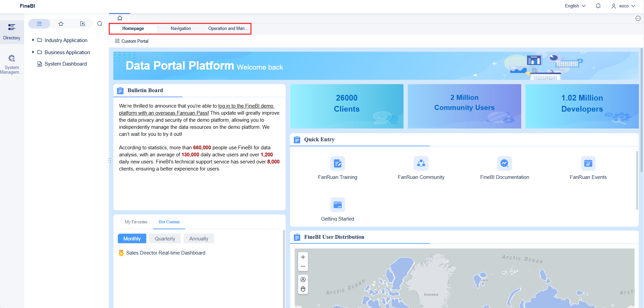Image resolution: width=644 pixels, height=308 pixels.
Task: Open the eoco user menu
Action: pyautogui.click(x=623, y=6)
